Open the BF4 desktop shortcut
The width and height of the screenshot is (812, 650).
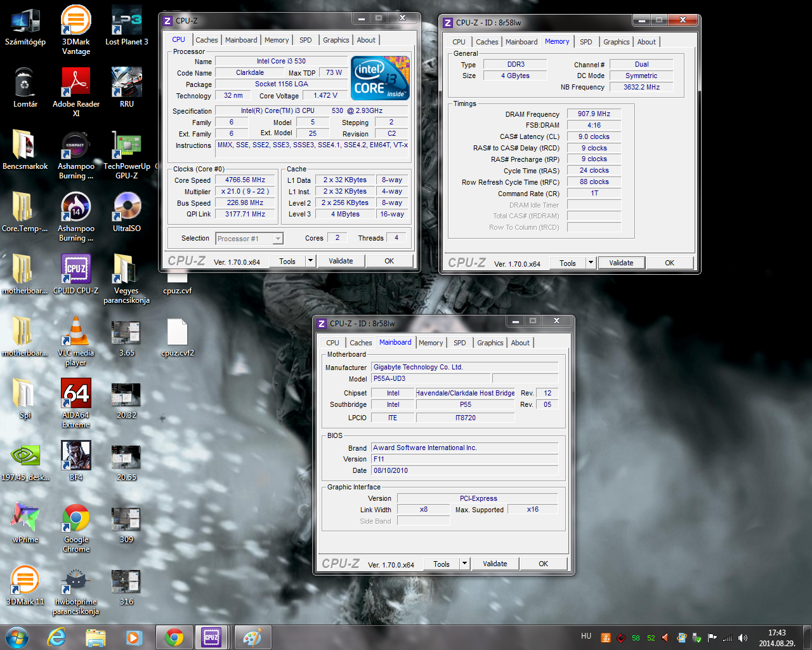pyautogui.click(x=76, y=460)
